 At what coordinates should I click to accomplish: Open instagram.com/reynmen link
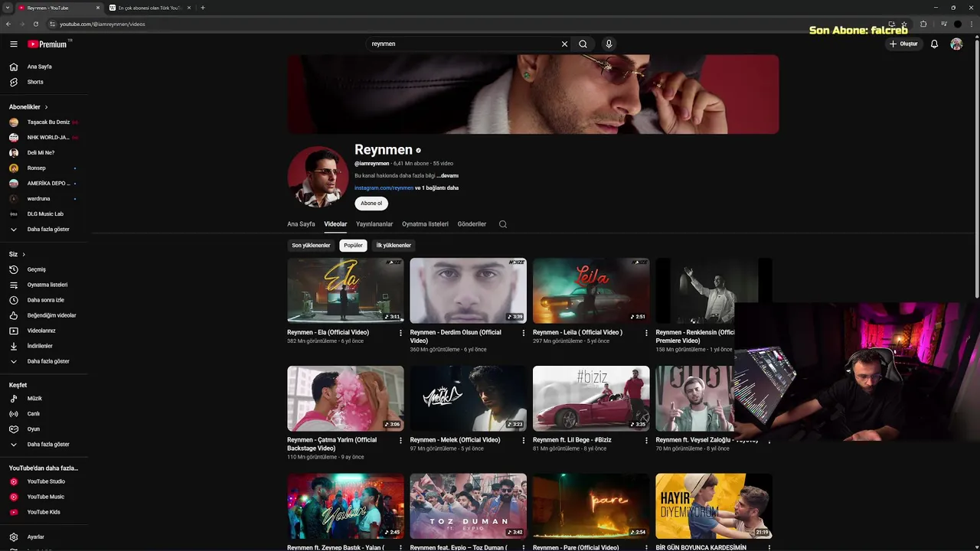click(x=384, y=188)
